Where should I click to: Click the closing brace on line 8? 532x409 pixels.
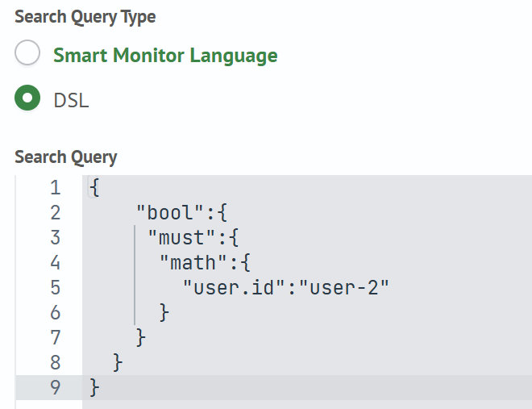click(118, 362)
